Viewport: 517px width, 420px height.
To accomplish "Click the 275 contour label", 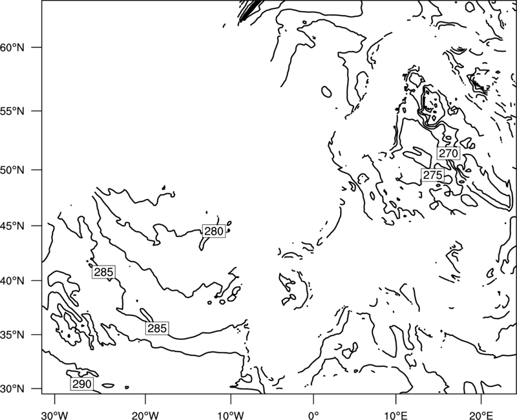I will [432, 175].
